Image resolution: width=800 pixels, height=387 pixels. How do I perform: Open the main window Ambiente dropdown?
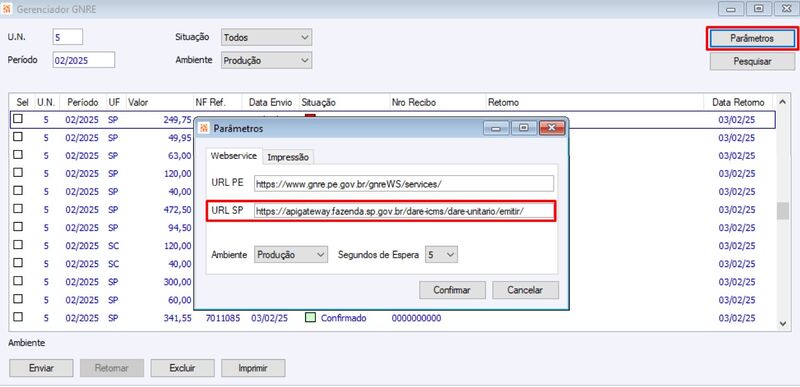coord(266,60)
